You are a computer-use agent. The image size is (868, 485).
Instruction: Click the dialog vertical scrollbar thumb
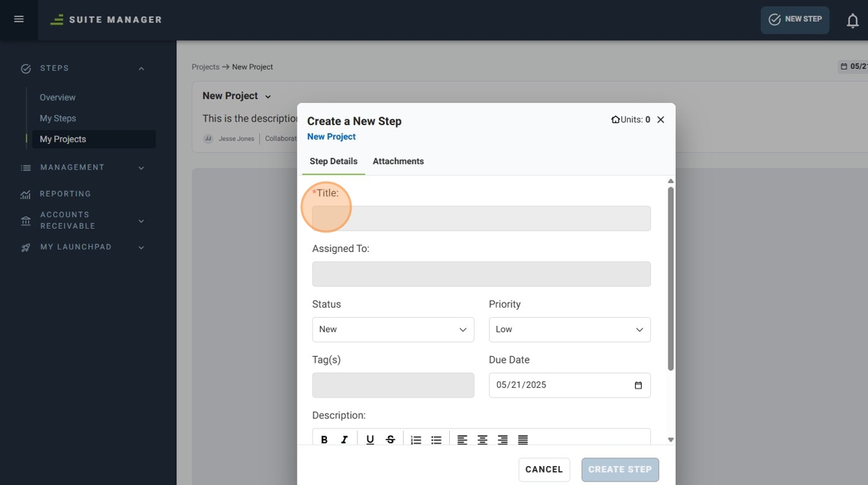(671, 279)
